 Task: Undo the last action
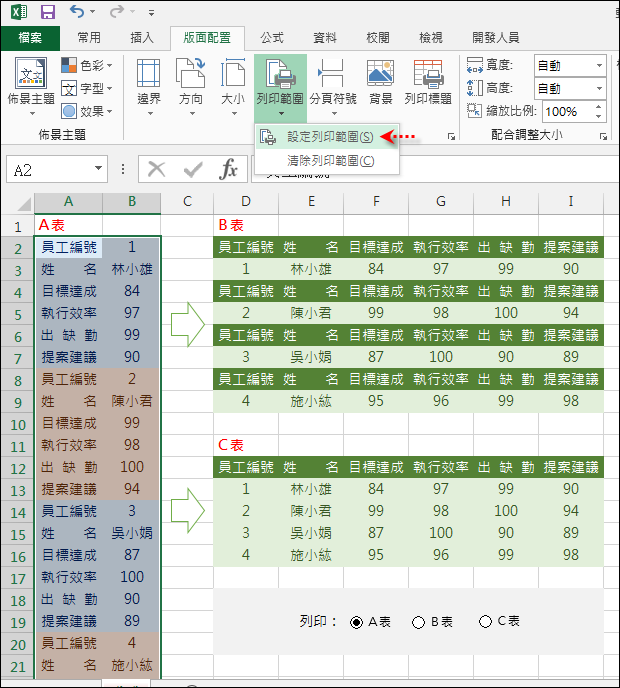77,12
